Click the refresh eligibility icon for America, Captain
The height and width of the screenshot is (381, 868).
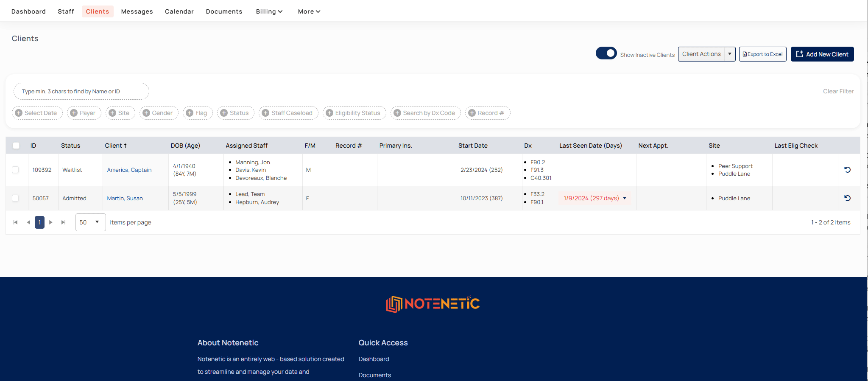tap(847, 170)
